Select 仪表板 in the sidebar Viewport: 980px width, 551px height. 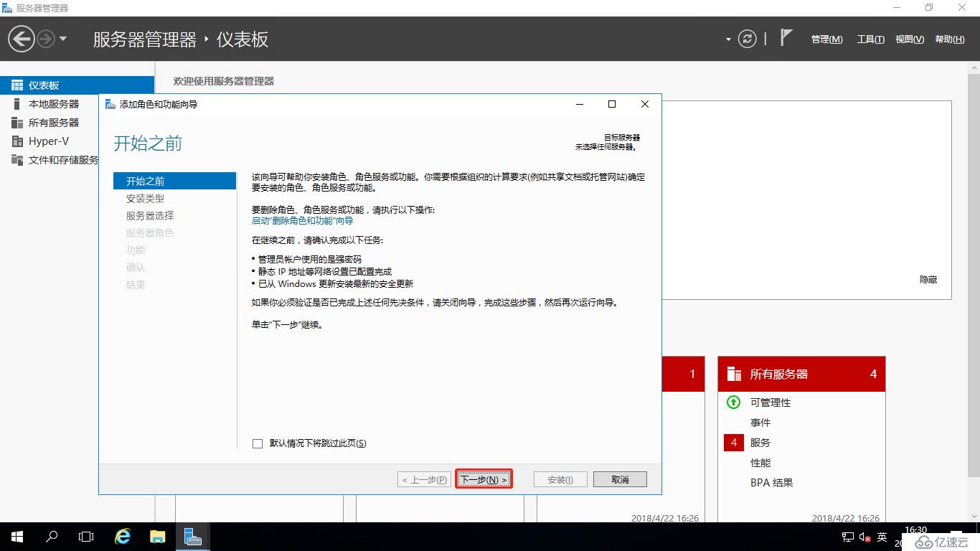(x=77, y=85)
